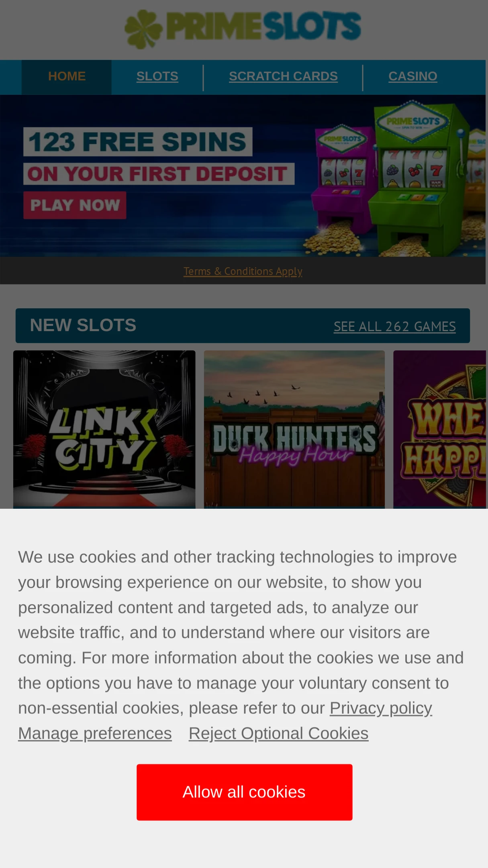Click SEE ALL 262 GAMES link
This screenshot has height=868, width=488.
click(x=394, y=327)
